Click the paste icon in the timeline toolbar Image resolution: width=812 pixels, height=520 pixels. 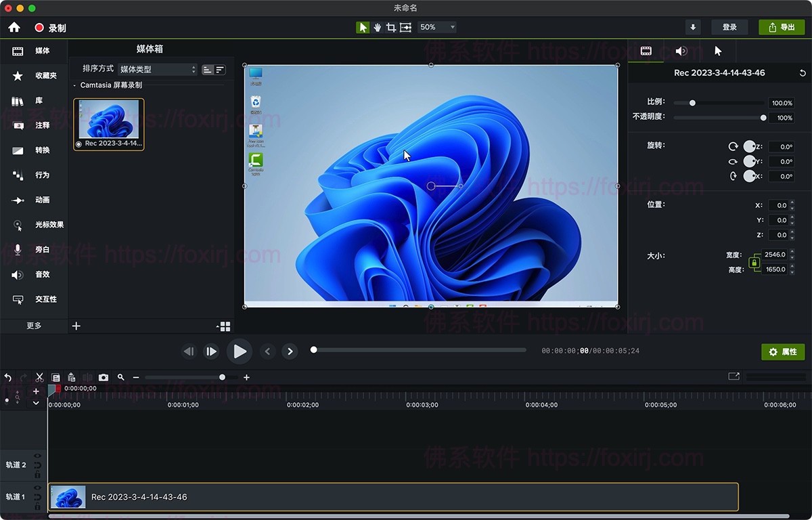[72, 377]
